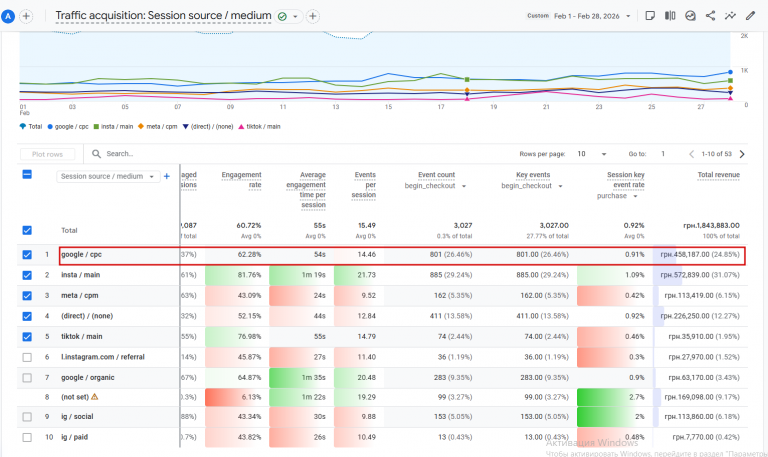Sort by the Engagement rate column header
The width and height of the screenshot is (768, 457).
point(241,180)
